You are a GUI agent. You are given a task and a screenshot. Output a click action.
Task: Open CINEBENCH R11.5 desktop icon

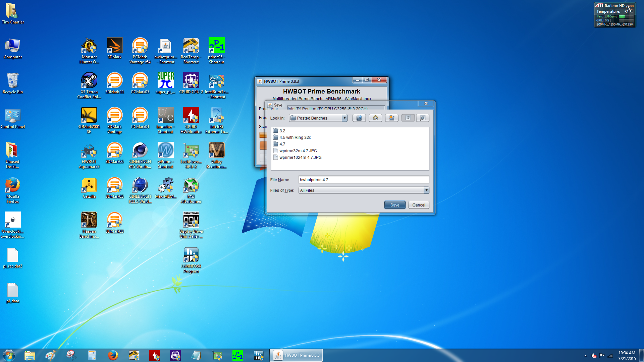(x=140, y=190)
